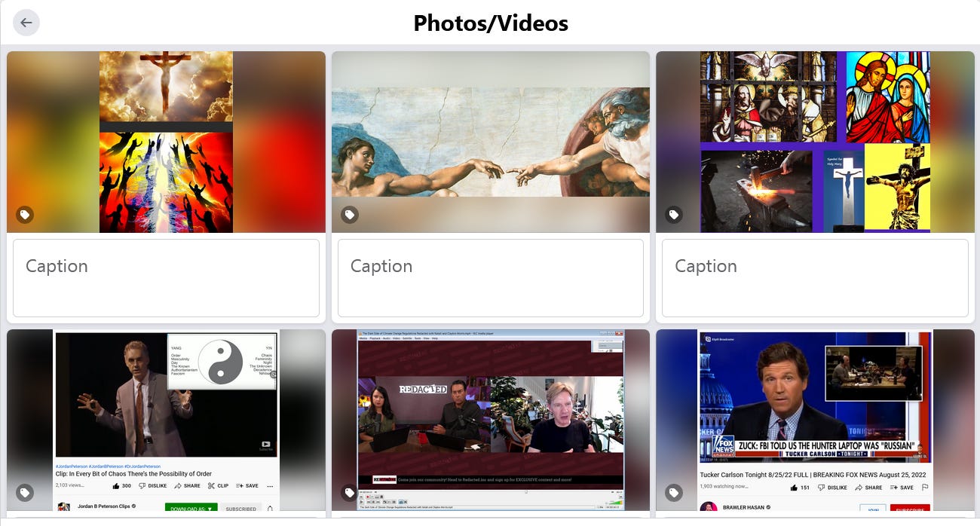Tag people in the crucifixion clouds photo
The width and height of the screenshot is (980, 526).
point(25,215)
